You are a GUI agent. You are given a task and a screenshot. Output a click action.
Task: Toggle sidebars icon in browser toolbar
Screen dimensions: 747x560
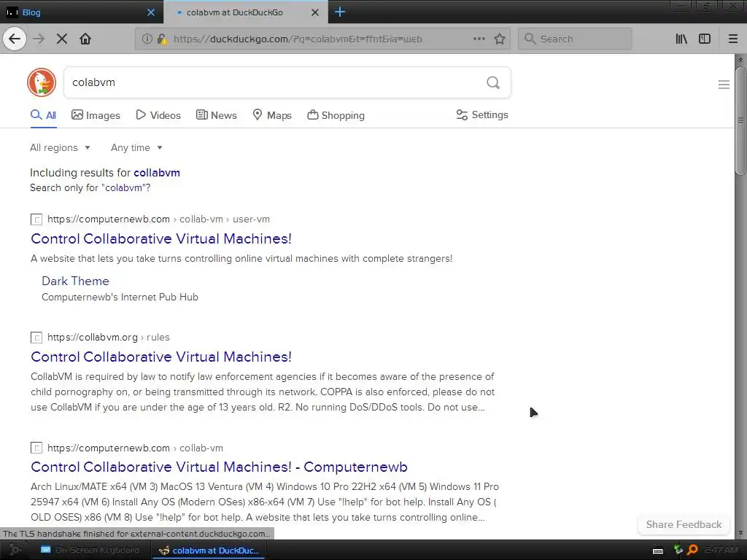pos(705,39)
